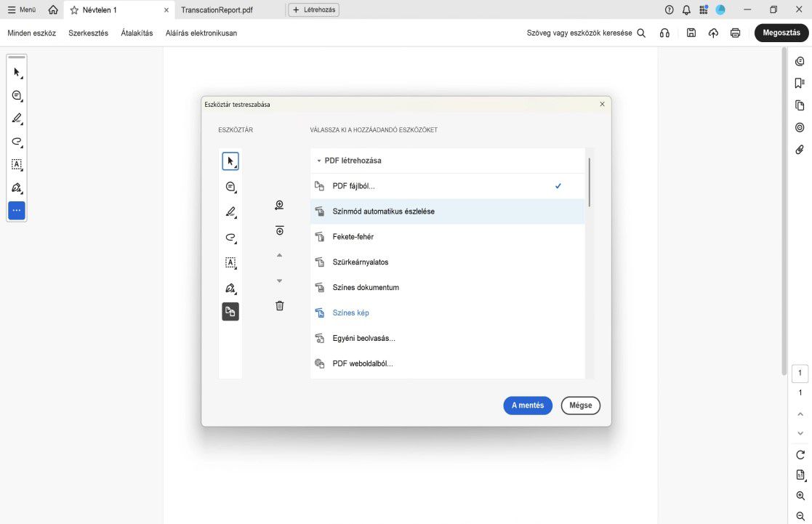The width and height of the screenshot is (812, 524).
Task: Select Színmód automatikus észlelése item
Action: click(x=447, y=211)
